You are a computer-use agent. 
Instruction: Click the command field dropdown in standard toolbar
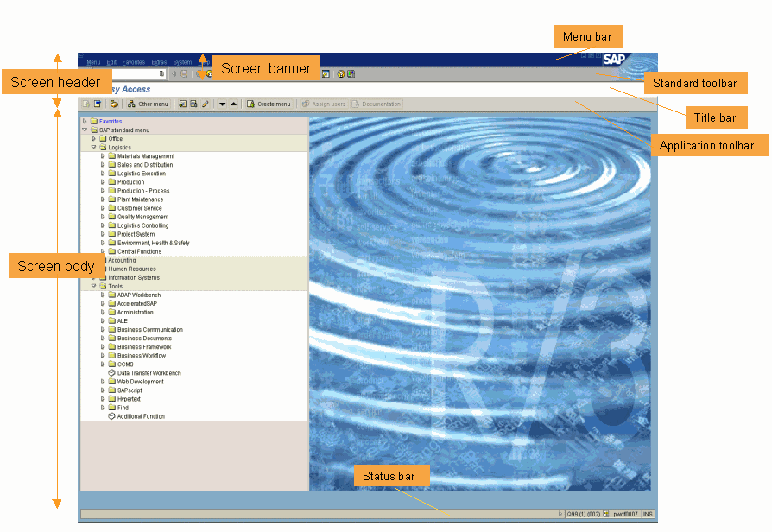click(161, 74)
